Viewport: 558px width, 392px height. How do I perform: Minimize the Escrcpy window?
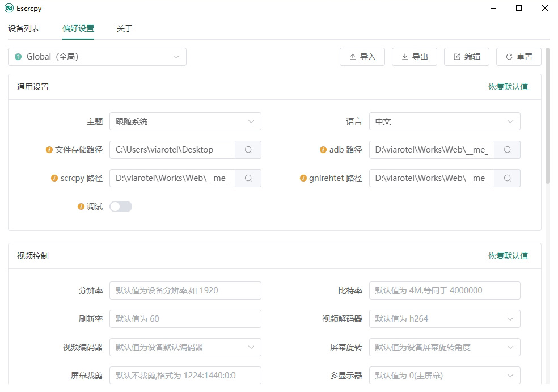point(493,8)
